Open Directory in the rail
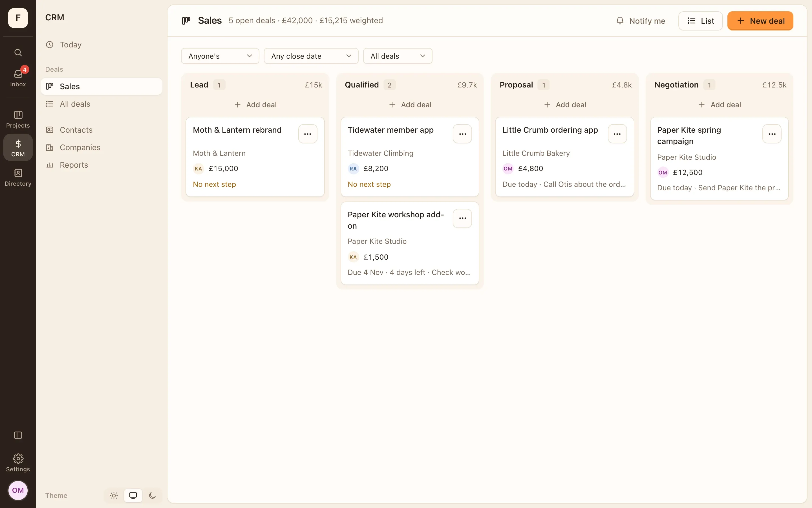 (18, 178)
